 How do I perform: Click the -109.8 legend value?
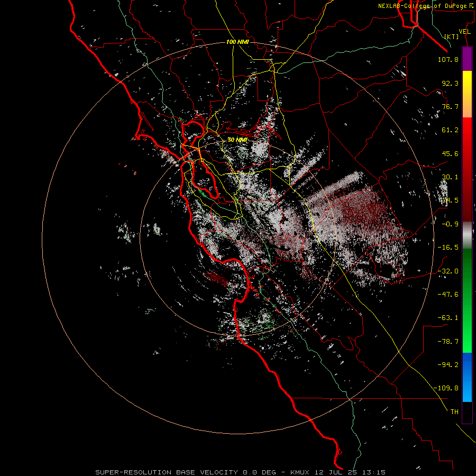446,388
